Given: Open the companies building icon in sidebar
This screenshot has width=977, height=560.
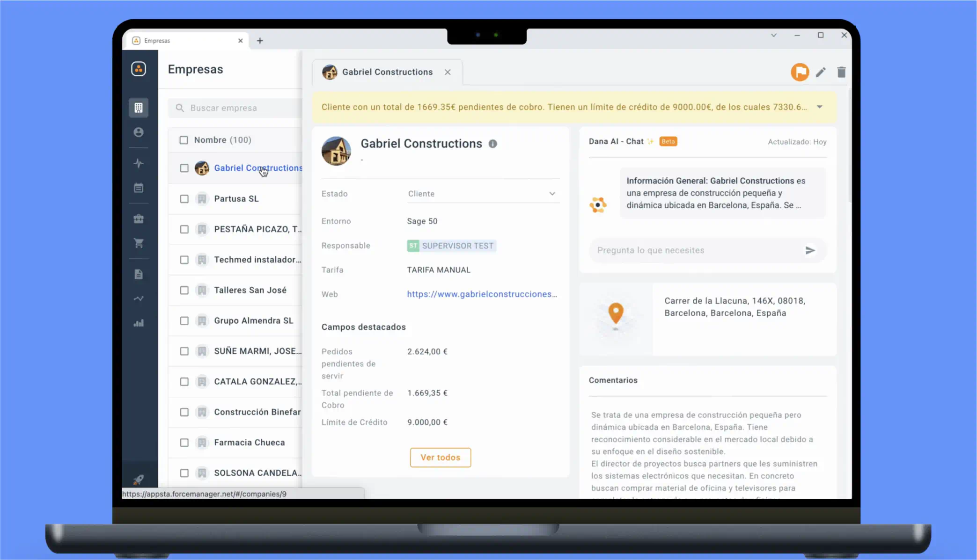Looking at the screenshot, I should [x=139, y=108].
